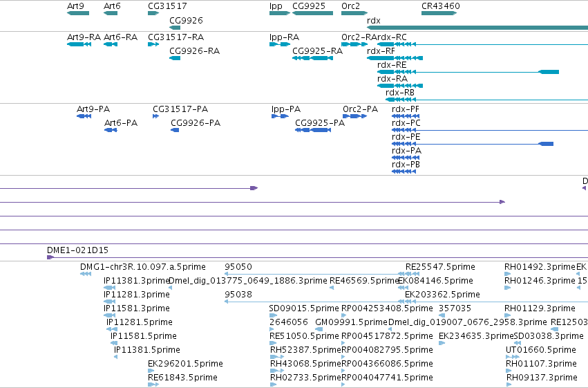Select transcript Ipp-RA
Image resolution: width=588 pixels, height=388 pixels.
(284, 37)
